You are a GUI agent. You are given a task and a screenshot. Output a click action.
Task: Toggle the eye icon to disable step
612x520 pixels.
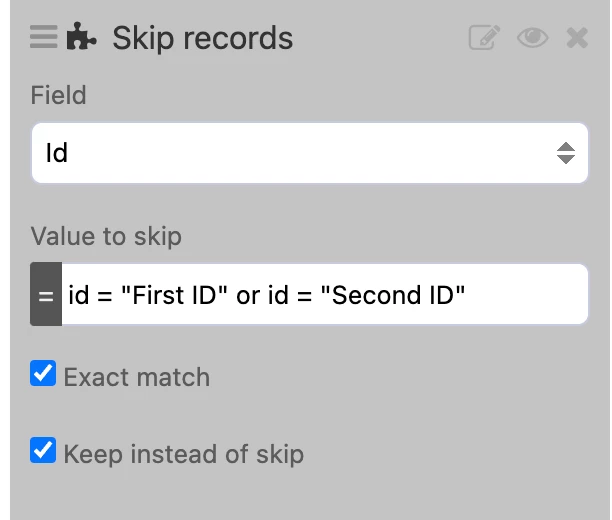coord(533,38)
